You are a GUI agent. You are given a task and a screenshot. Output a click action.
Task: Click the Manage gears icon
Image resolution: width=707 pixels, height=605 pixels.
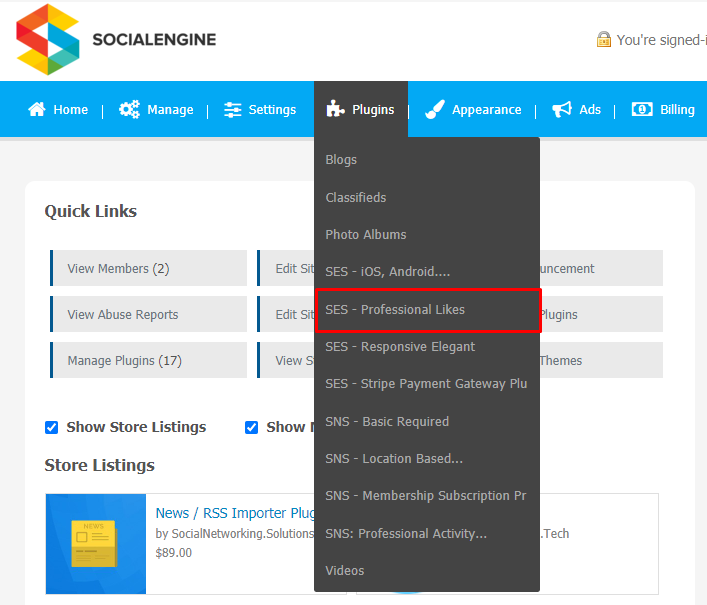click(x=129, y=110)
